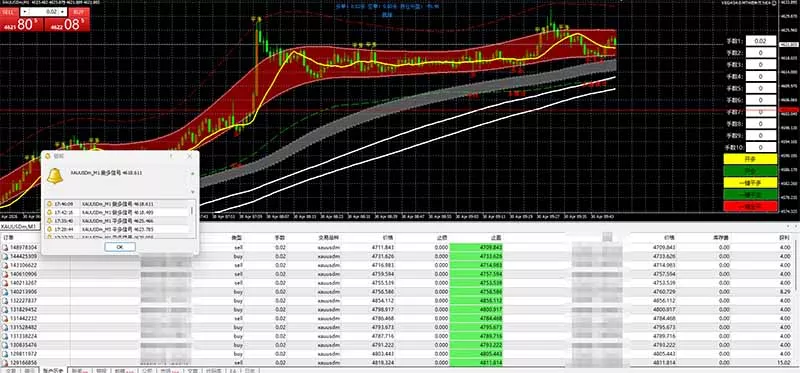800x373 pixels.
Task: Close the alert dialog with X
Action: [190, 156]
